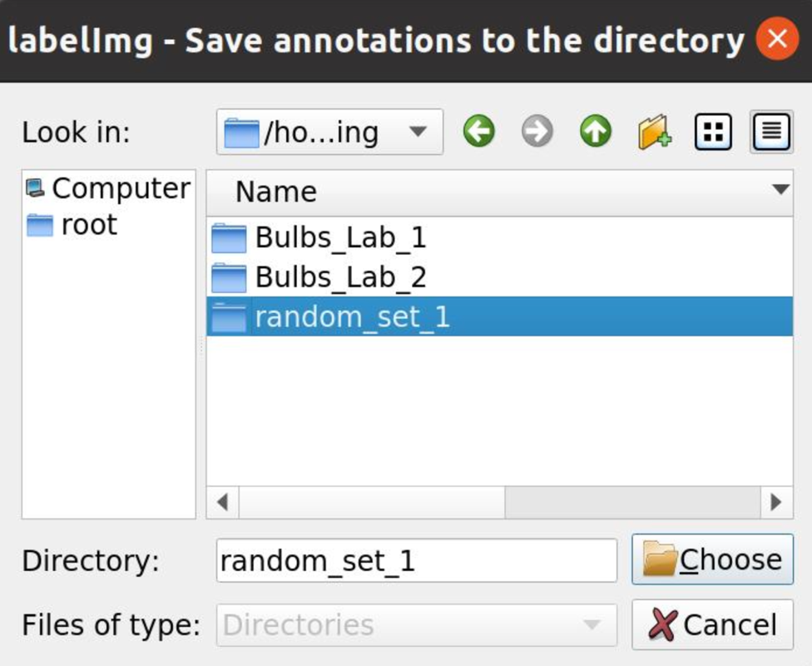Click the horizontal scrollbar left arrow
The image size is (812, 666).
(222, 502)
